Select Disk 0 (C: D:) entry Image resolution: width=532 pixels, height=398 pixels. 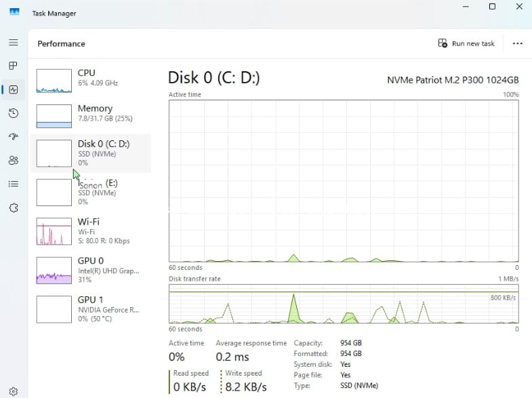coord(91,153)
